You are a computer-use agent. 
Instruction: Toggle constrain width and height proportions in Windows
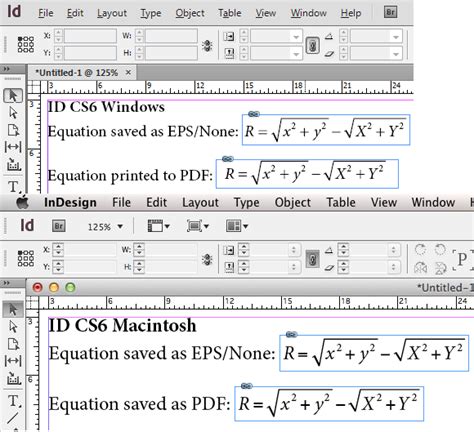pos(207,45)
